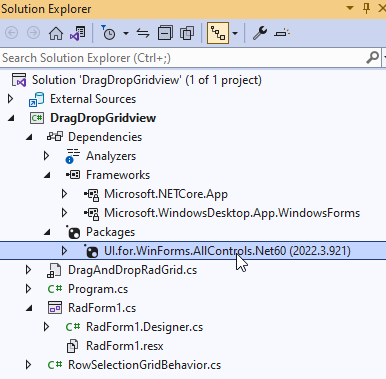Open Properties wrench icon

260,33
